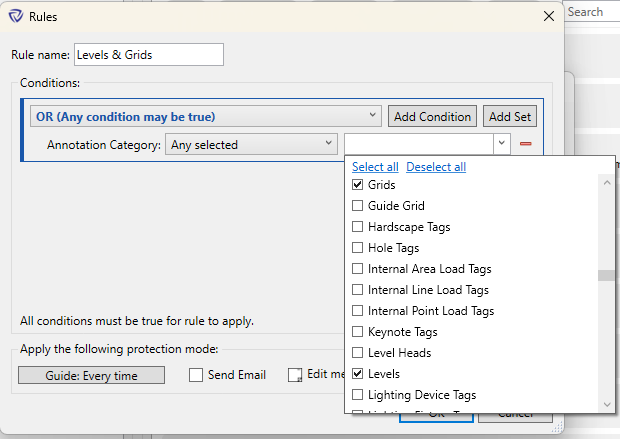
Task: Open the OR (Any condition may be true) dropdown
Action: tap(206, 116)
